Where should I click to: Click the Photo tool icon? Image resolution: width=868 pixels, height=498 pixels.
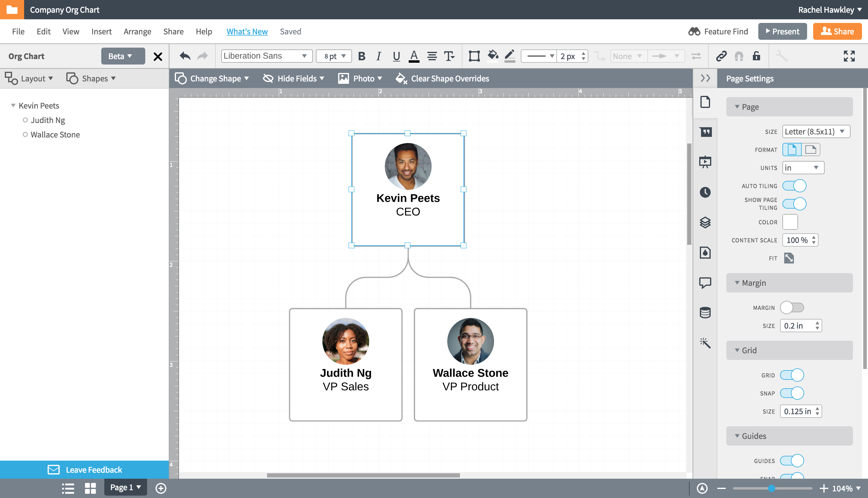(343, 78)
